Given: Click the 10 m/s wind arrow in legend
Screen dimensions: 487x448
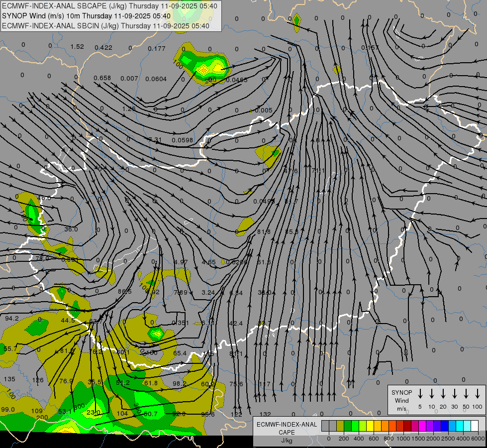Looking at the screenshot, I should 432,394.
